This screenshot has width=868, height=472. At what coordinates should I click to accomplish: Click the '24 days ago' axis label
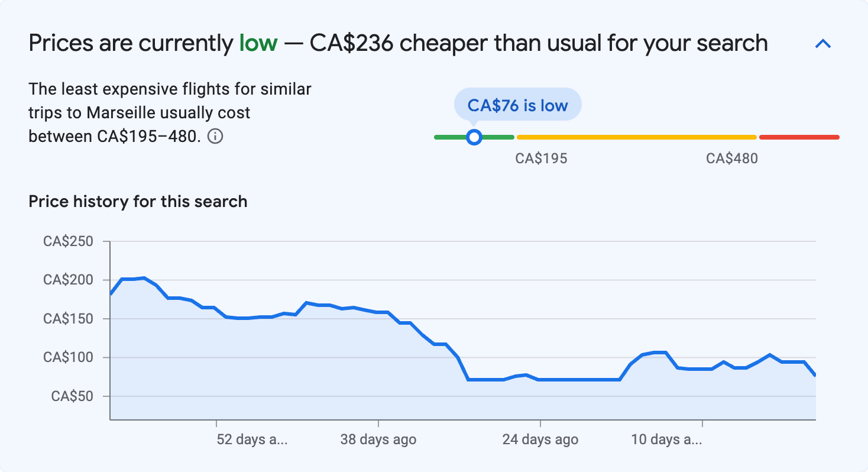click(x=540, y=440)
